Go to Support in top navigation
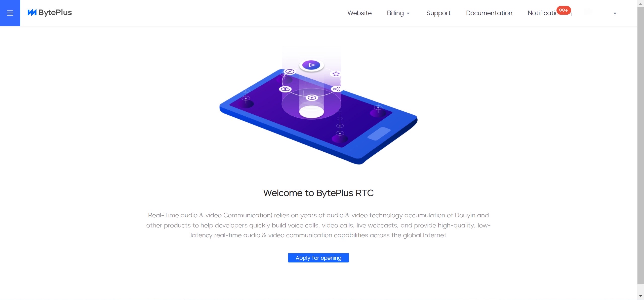Screen dimensions: 644x300 click(438, 13)
